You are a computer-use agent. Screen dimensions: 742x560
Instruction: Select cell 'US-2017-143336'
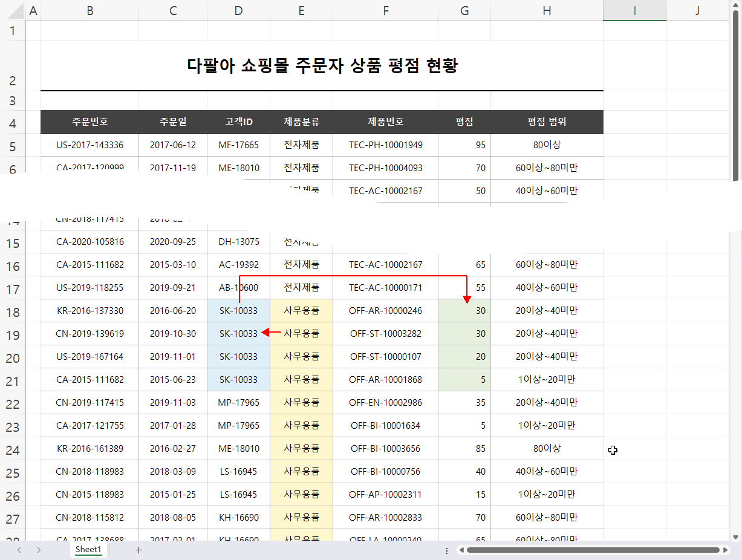89,145
